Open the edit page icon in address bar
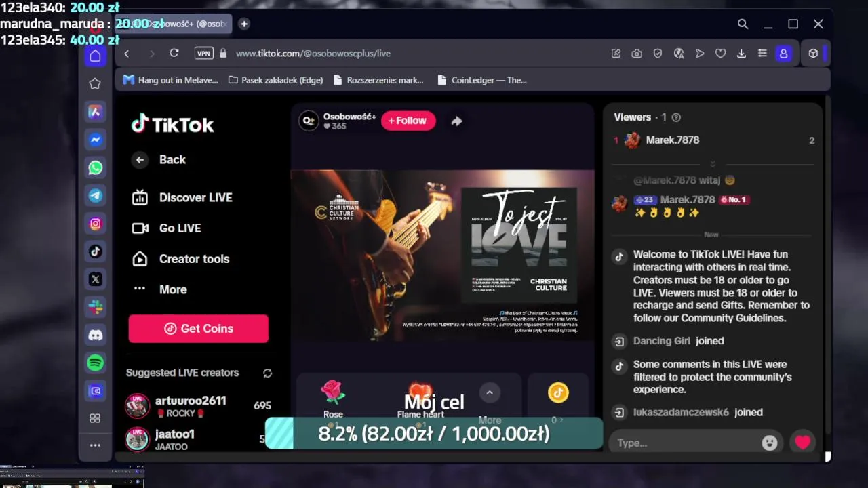 (x=616, y=53)
